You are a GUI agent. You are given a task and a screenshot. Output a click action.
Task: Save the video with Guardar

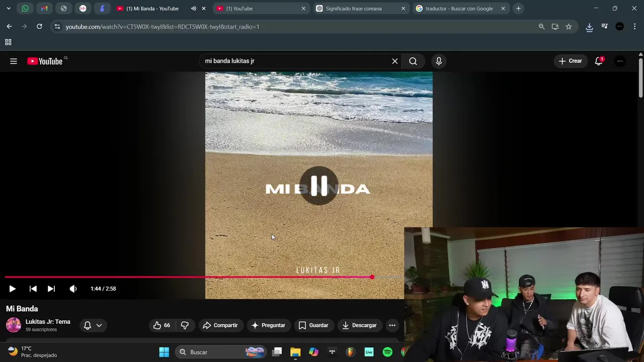(x=313, y=325)
